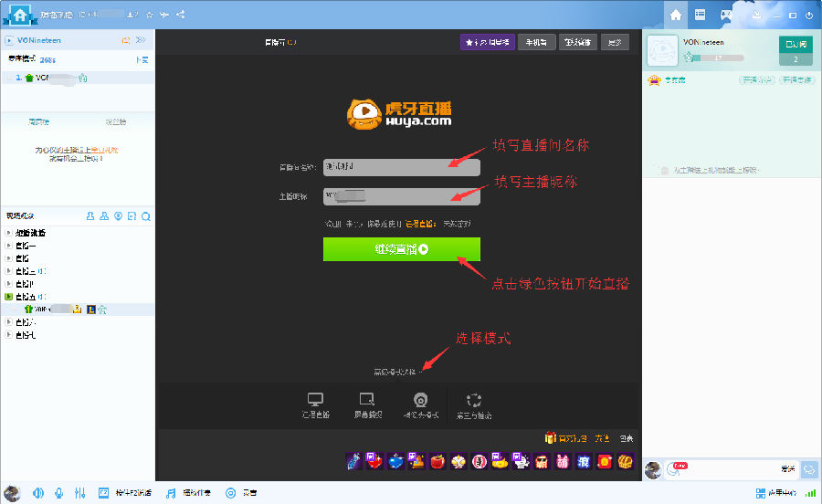Expand the fifth channel tree node
The image size is (822, 504).
click(x=8, y=283)
